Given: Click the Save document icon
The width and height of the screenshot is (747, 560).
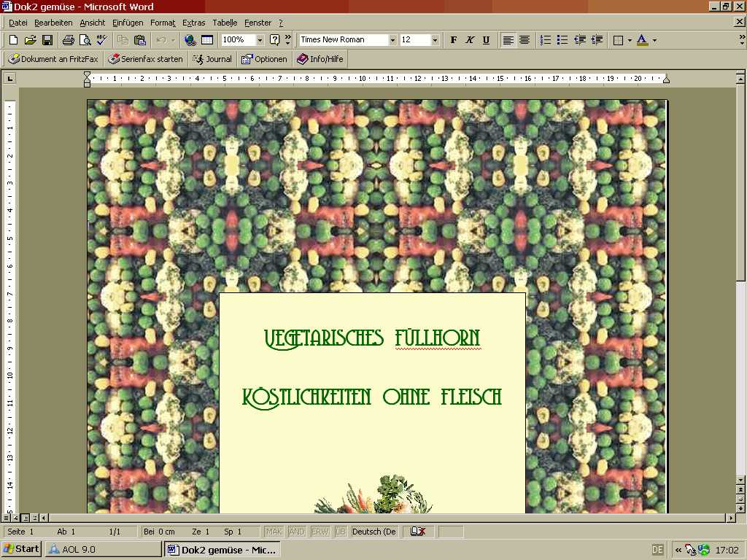Looking at the screenshot, I should coord(47,40).
